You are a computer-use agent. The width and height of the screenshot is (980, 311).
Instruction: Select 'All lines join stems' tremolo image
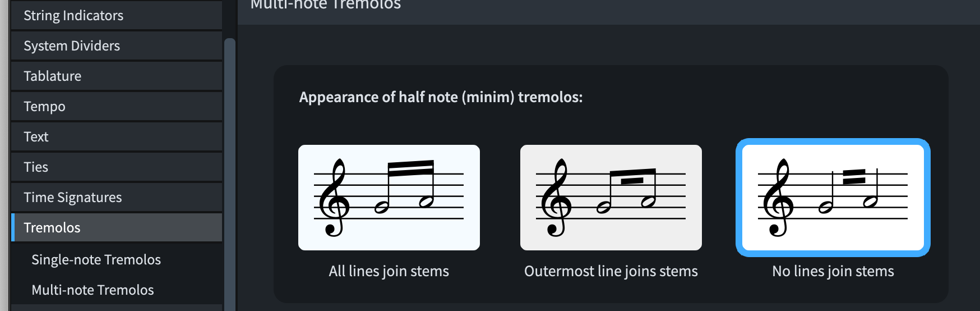pos(389,197)
